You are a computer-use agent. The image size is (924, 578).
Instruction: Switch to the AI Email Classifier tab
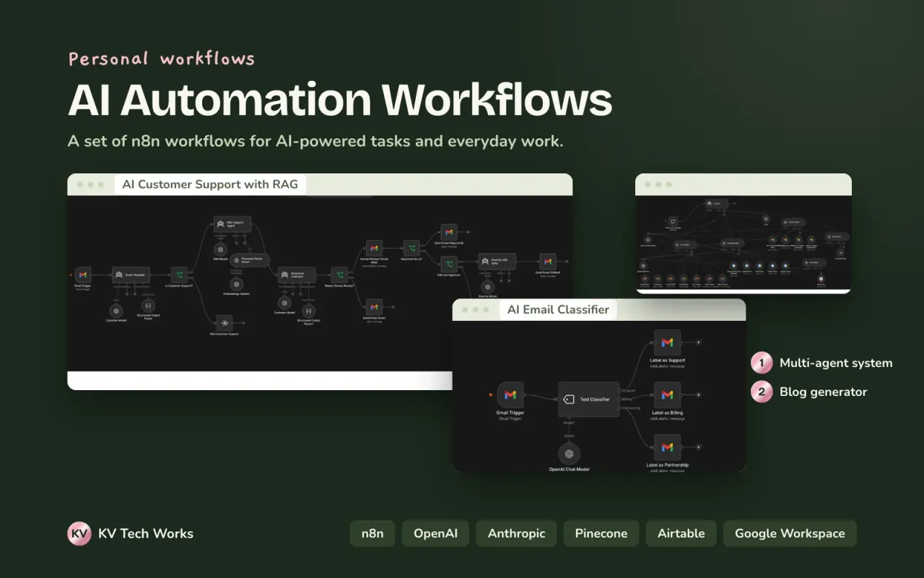(558, 310)
